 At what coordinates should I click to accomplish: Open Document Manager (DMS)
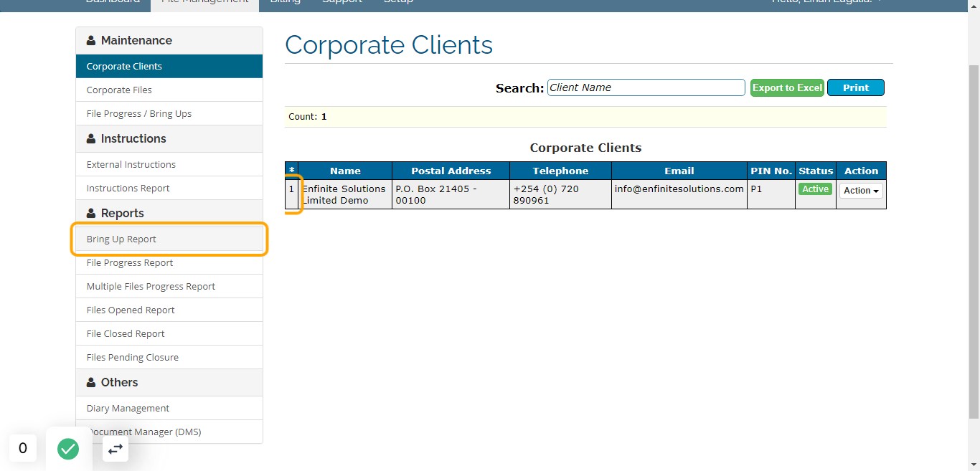169,432
